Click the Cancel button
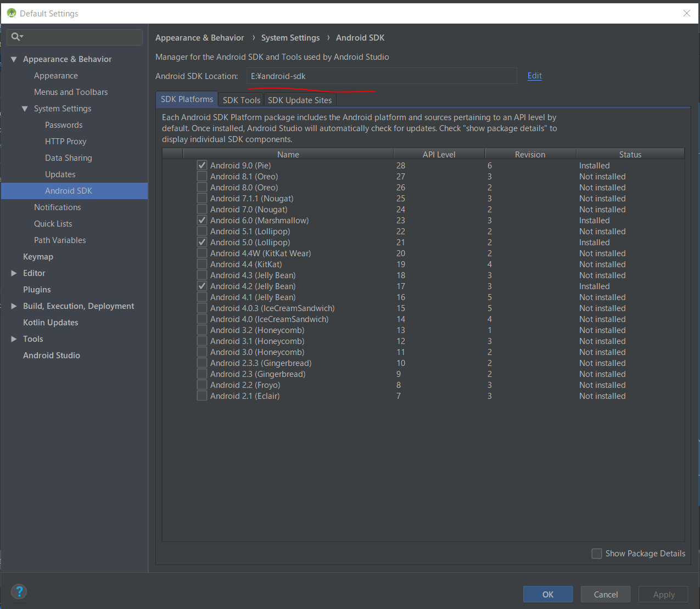Screen dimensions: 700x609 point(606,594)
